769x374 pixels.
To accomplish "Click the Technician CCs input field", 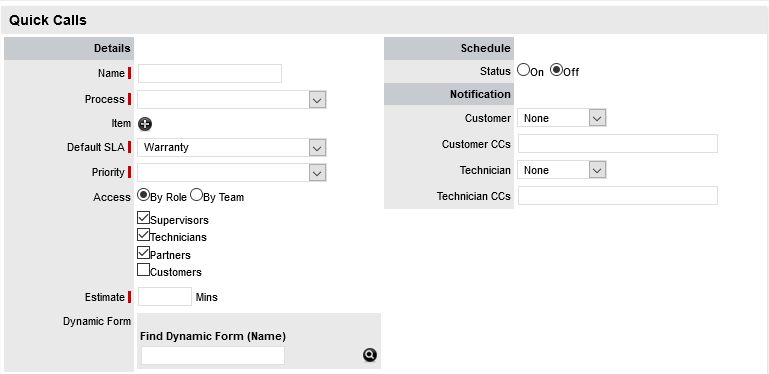I will [x=618, y=196].
